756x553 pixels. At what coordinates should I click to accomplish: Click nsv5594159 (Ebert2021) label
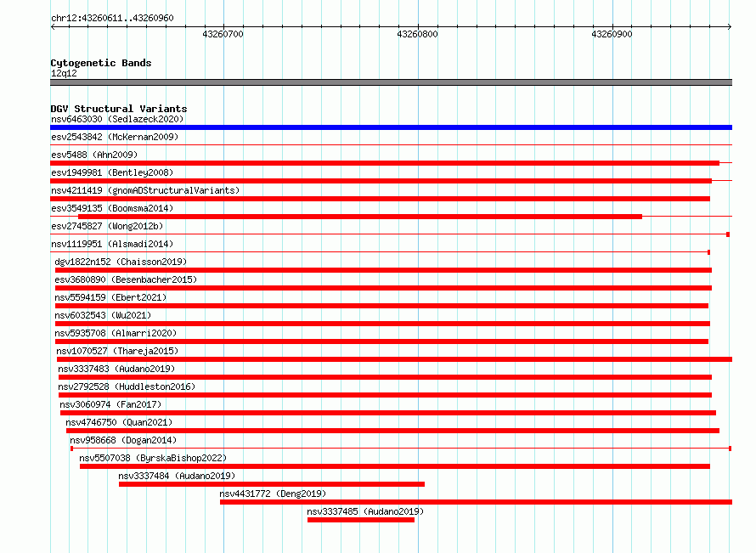(110, 297)
